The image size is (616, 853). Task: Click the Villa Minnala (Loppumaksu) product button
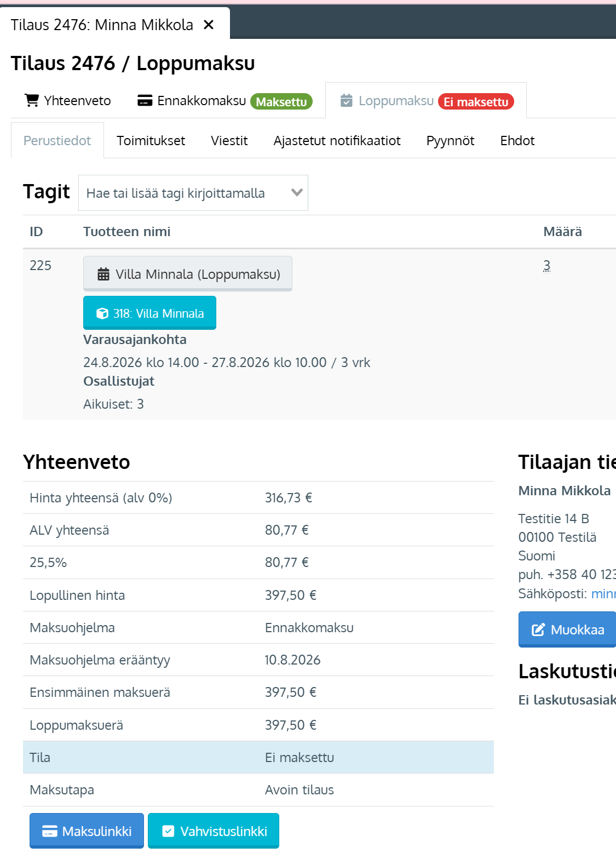[x=188, y=273]
